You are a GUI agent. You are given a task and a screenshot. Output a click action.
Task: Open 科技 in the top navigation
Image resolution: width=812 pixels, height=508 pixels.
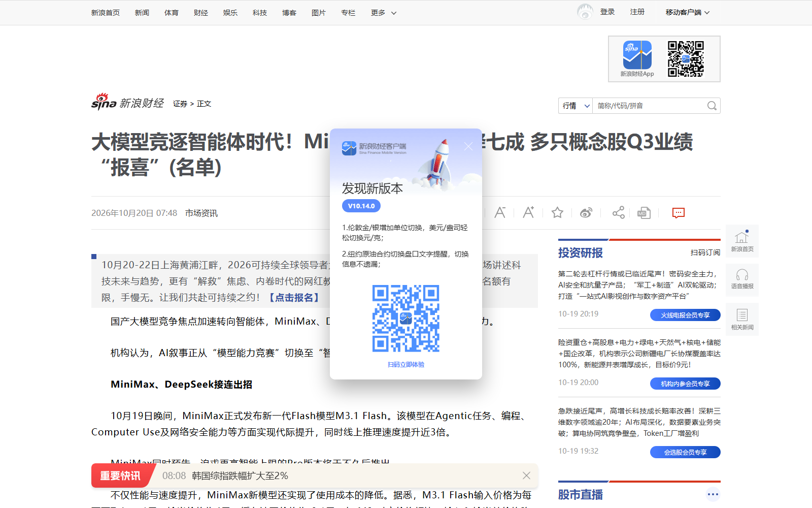[260, 13]
